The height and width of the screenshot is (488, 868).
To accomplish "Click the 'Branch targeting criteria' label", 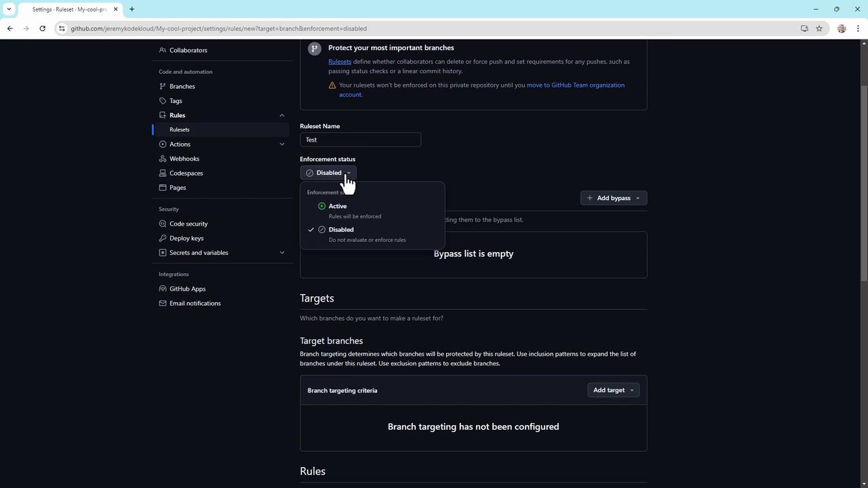I will coord(342,390).
